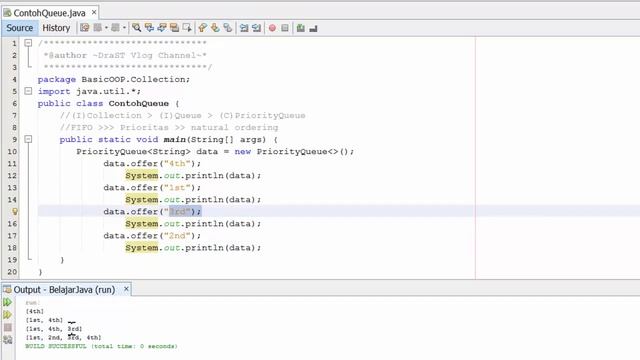Go to Next Bookmark icon
The width and height of the screenshot is (640, 360).
(x=215, y=28)
